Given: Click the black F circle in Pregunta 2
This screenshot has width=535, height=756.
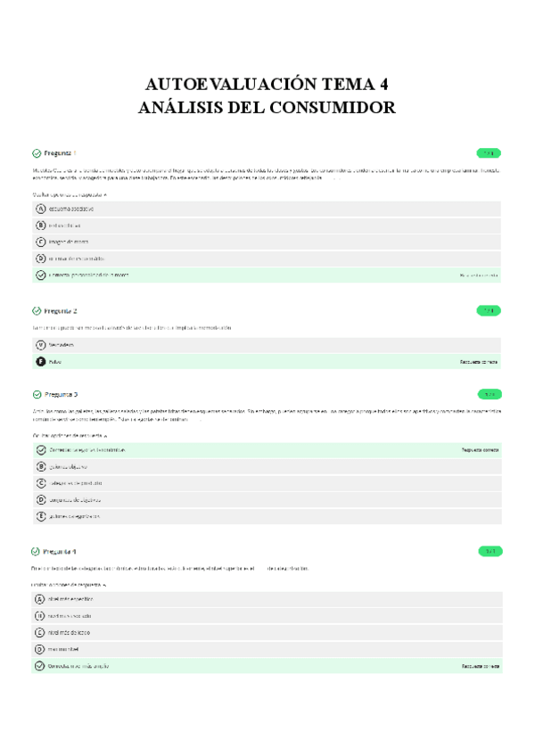Looking at the screenshot, I should [x=40, y=362].
